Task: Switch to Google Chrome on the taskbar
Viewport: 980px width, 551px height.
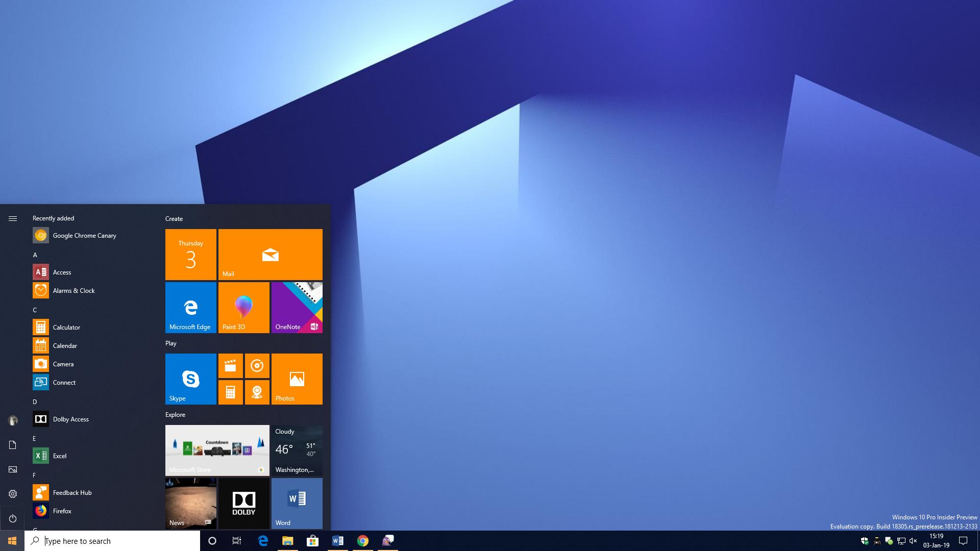Action: coord(362,541)
